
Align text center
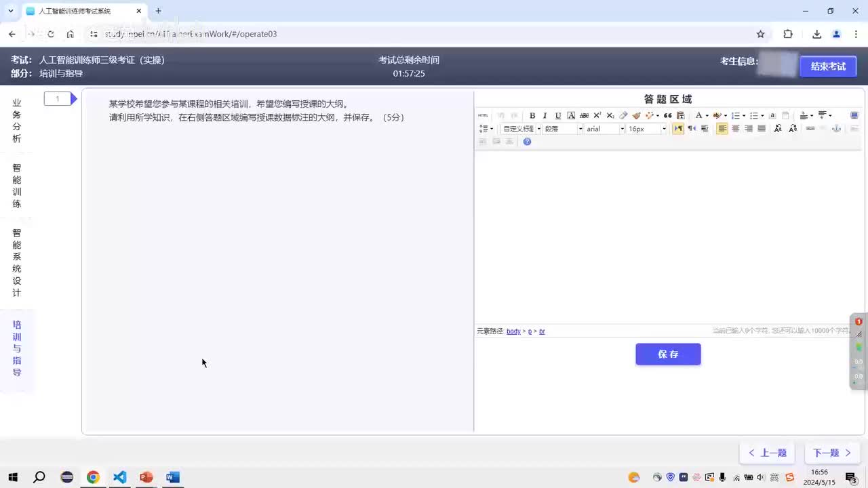(735, 128)
